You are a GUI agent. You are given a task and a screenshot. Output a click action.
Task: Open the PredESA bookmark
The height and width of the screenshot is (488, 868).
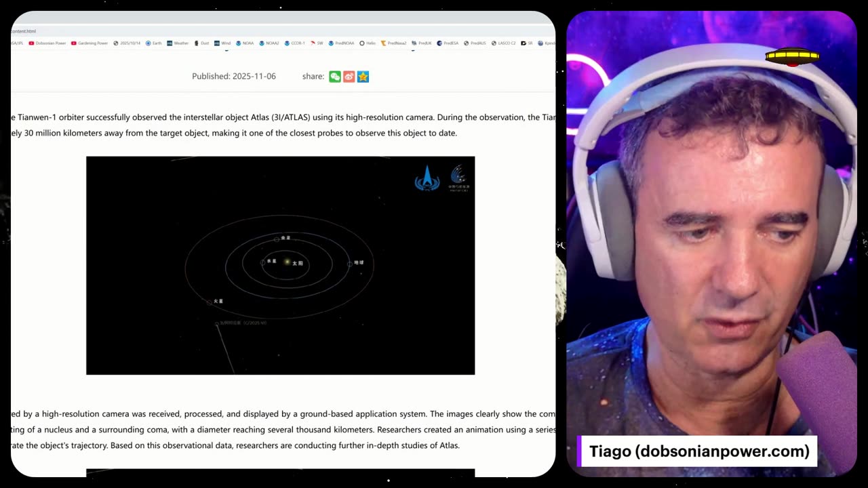coord(448,43)
